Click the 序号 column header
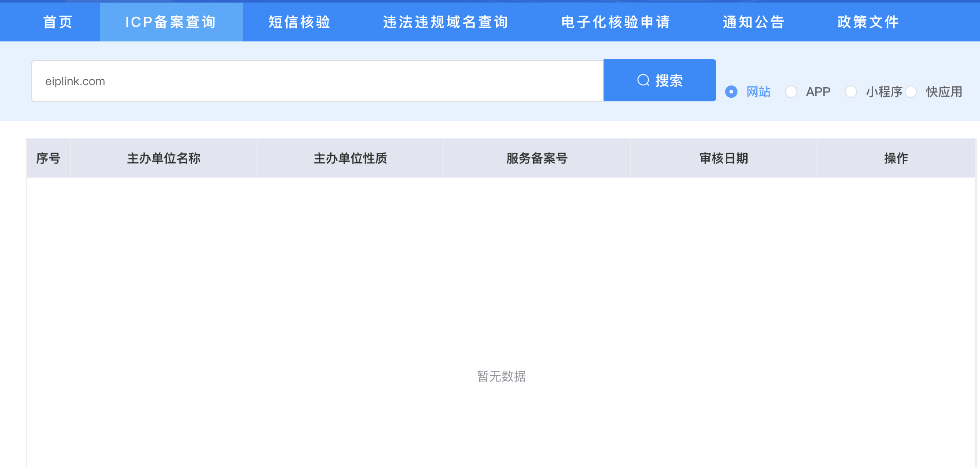Screen dimensions: 980x467 coord(48,158)
